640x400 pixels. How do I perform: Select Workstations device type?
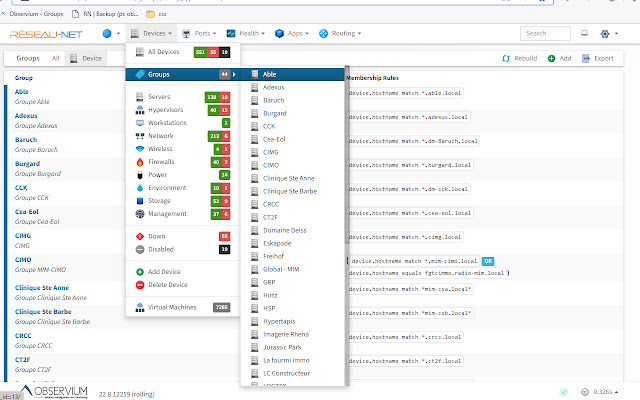[x=183, y=123]
